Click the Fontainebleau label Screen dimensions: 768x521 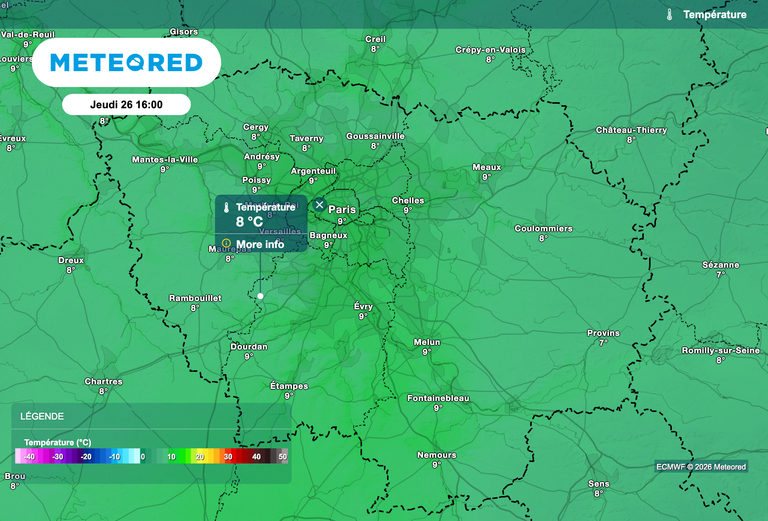click(438, 398)
